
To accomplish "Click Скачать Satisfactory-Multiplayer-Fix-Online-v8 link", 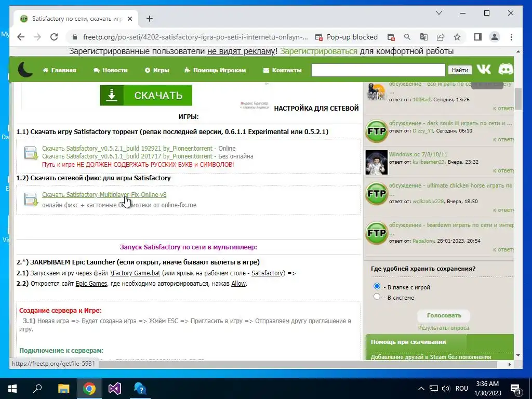I will [104, 195].
